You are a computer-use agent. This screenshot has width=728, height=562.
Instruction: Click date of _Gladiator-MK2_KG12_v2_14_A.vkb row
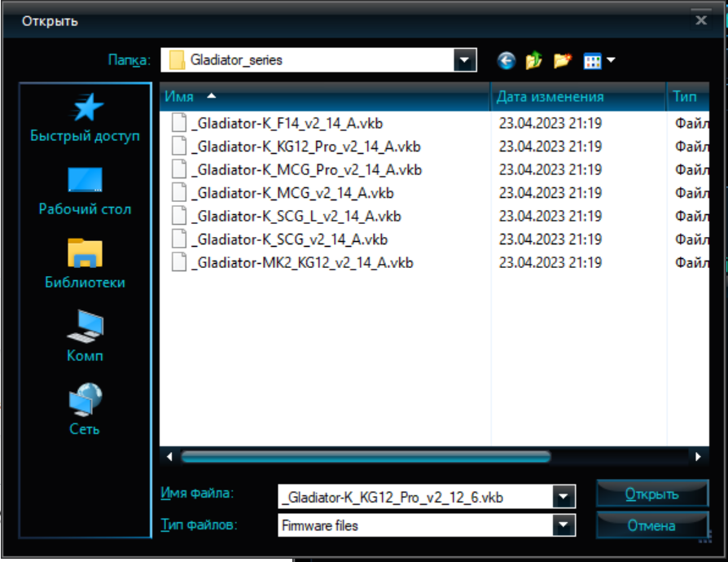(x=550, y=262)
